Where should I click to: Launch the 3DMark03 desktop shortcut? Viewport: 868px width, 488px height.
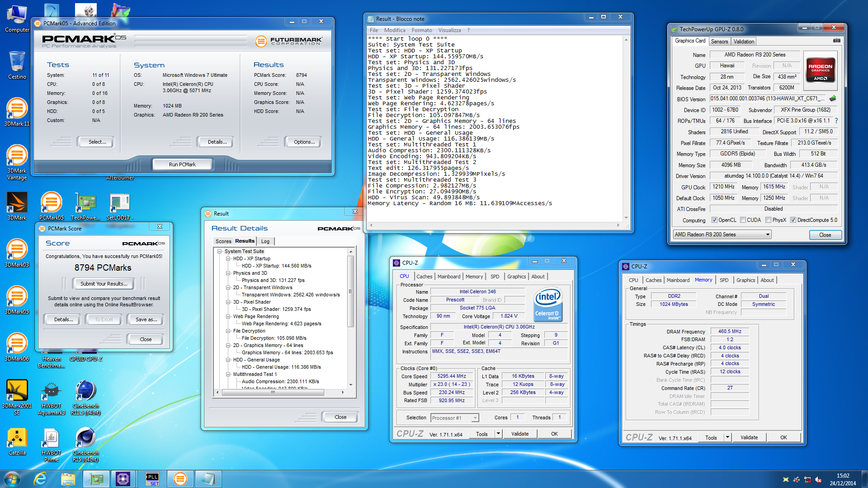click(x=17, y=253)
